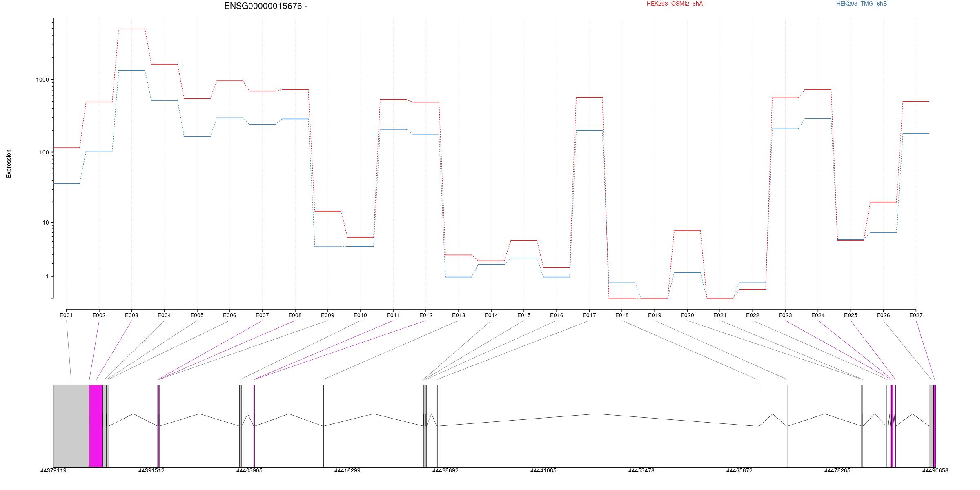The width and height of the screenshot is (980, 490).
Task: Click genomic coordinate 44478265
Action: coord(837,471)
